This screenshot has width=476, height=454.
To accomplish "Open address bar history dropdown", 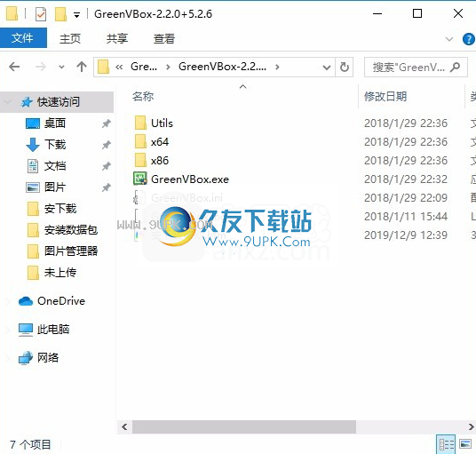I will click(x=327, y=68).
